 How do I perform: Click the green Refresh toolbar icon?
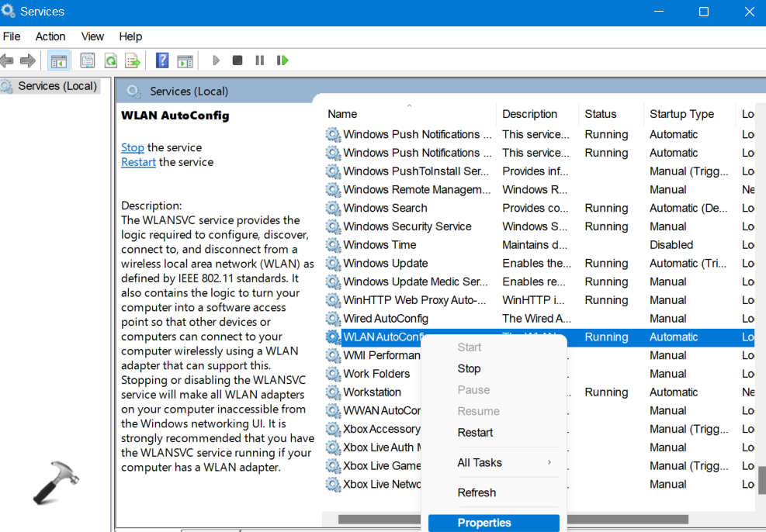point(110,60)
